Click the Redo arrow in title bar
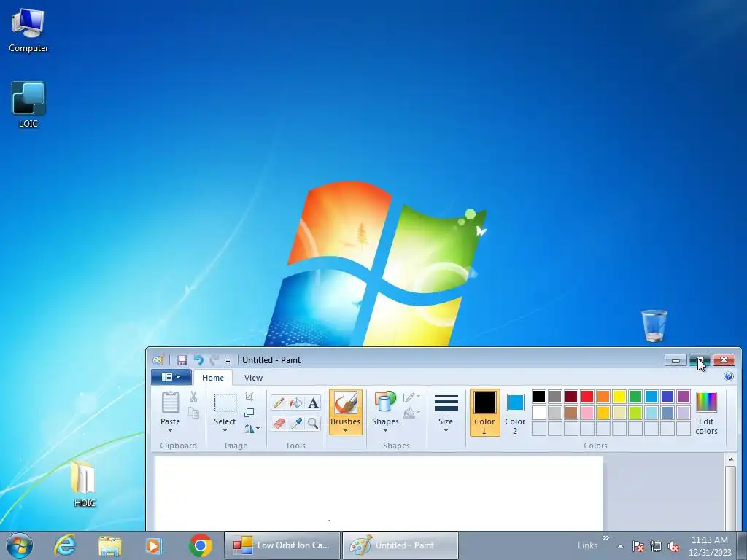Screen dimensions: 747x560 (214, 360)
